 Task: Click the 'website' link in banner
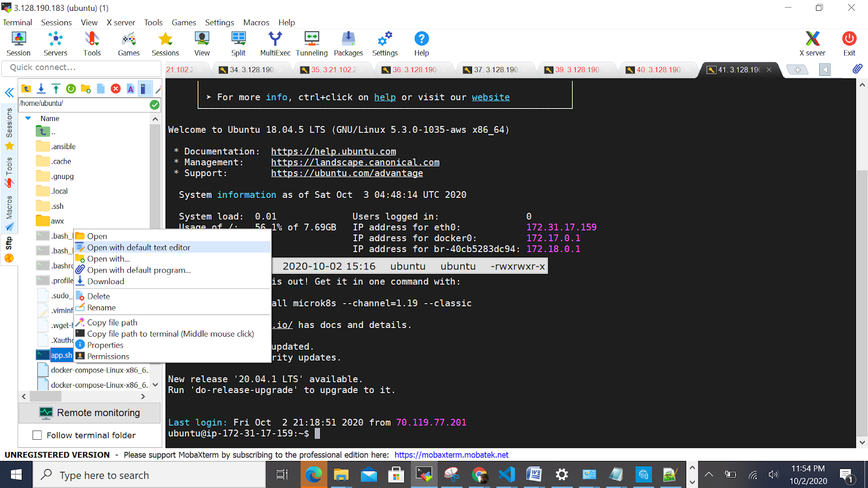[490, 97]
